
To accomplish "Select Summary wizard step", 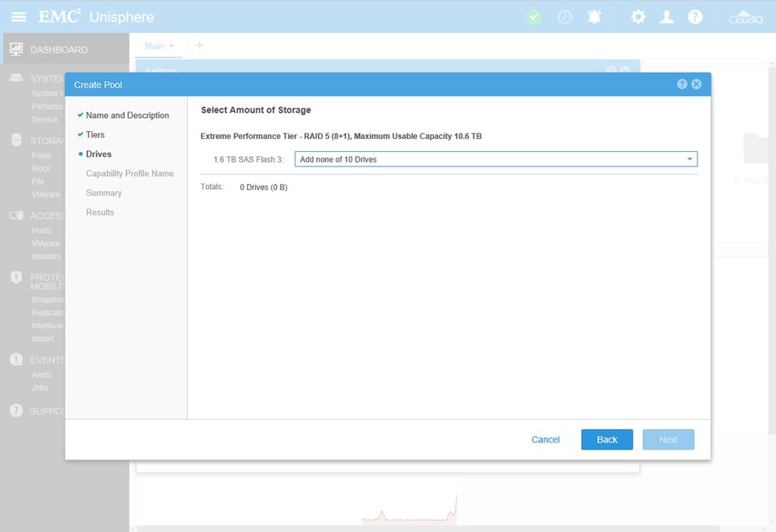I will tap(104, 192).
